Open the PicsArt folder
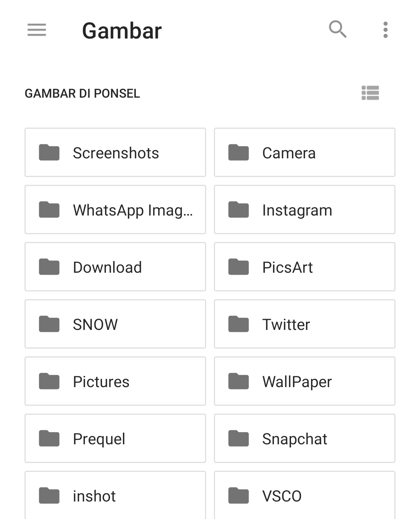Image resolution: width=420 pixels, height=519 pixels. pyautogui.click(x=304, y=267)
